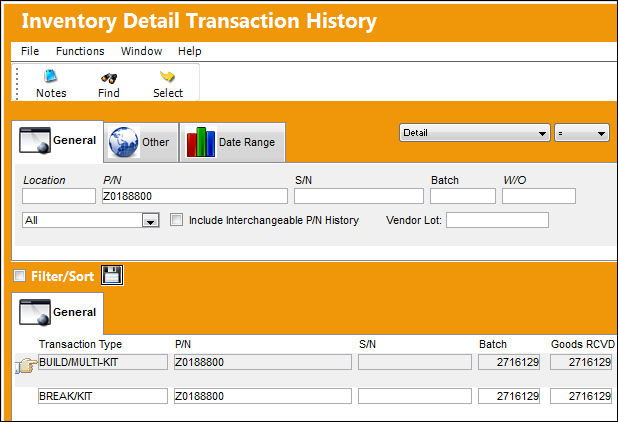Screen dimensions: 618x422
Task: Switch to the Other tab
Action: click(141, 142)
